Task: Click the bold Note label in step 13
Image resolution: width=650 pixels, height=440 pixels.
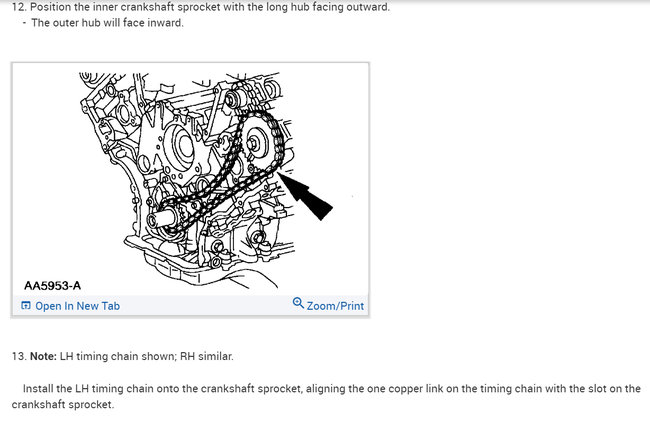Action: tap(43, 356)
